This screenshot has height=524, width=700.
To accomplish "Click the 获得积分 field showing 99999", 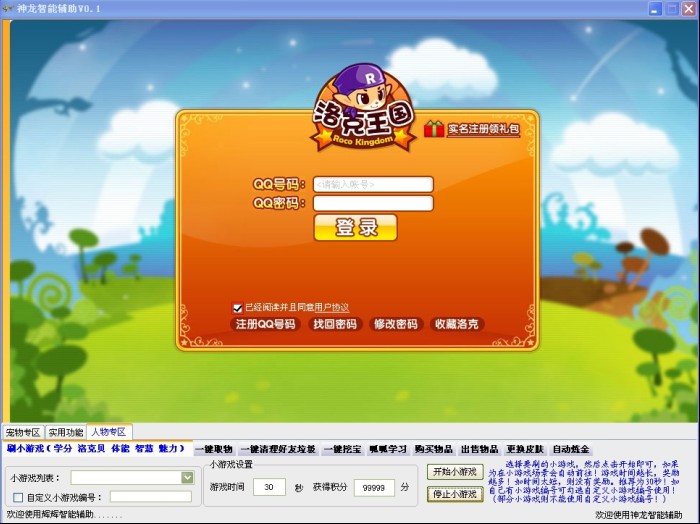I will point(374,488).
